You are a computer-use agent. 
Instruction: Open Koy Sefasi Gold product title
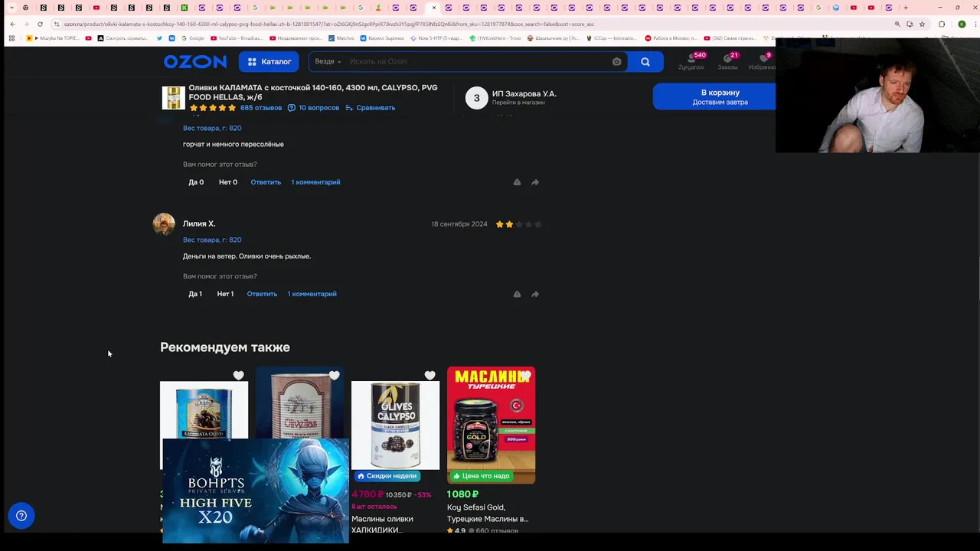(488, 513)
